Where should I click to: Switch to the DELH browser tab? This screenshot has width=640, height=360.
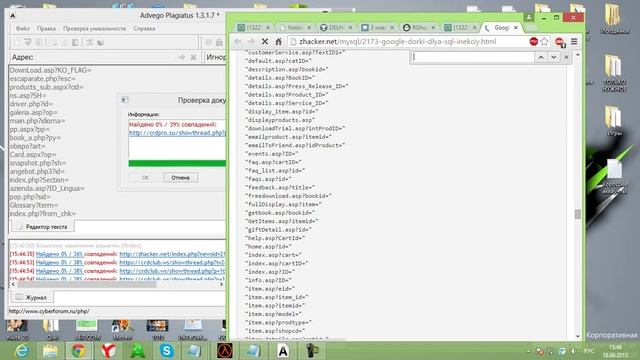coord(336,27)
